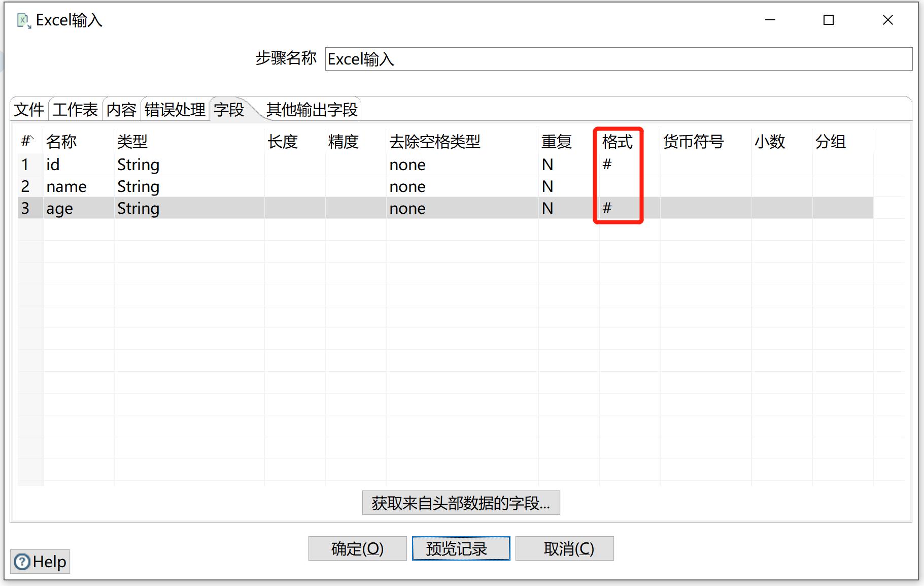Click the # format cell in age row

point(629,208)
